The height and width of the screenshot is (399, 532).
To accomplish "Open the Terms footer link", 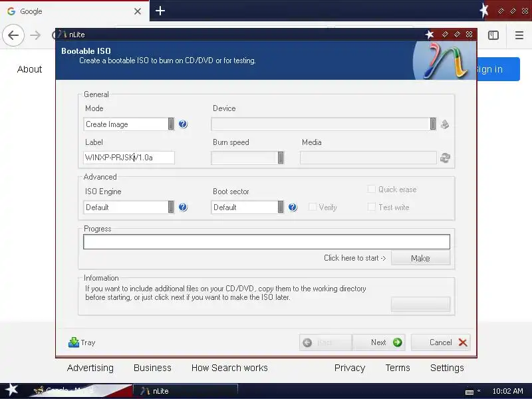I will (398, 368).
